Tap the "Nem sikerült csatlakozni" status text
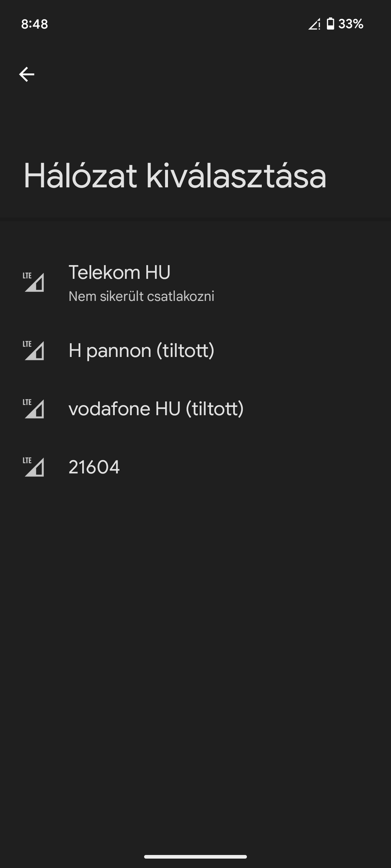 tap(141, 297)
